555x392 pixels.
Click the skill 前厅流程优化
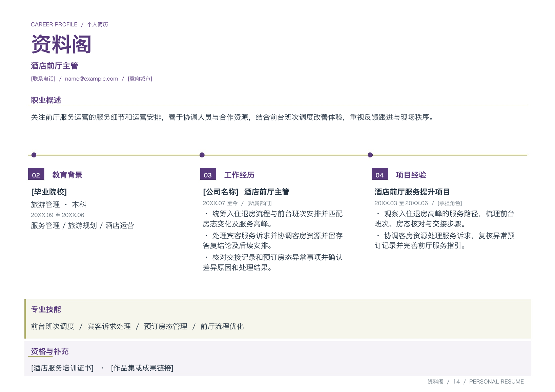[222, 326]
